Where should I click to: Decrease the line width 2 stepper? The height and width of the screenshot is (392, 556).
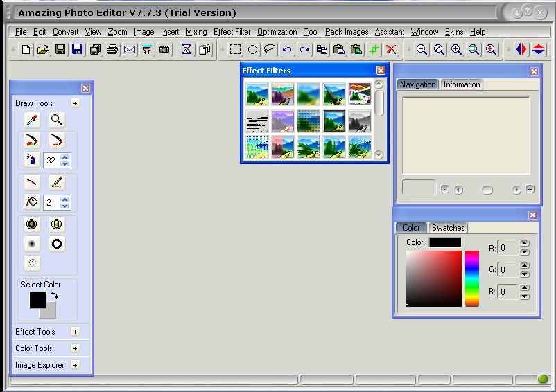point(65,206)
